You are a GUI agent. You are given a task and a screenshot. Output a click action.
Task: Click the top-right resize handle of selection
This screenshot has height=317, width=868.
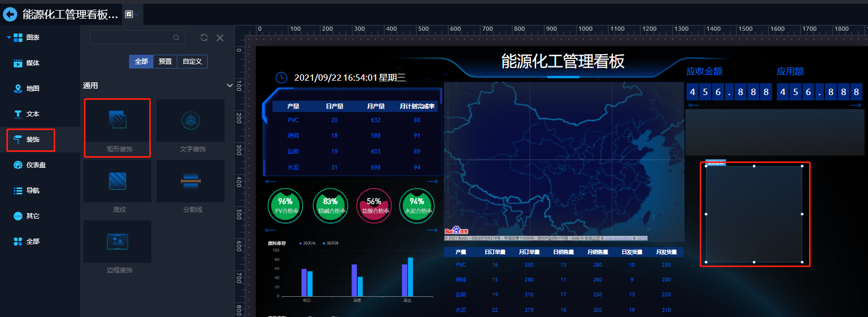(x=802, y=166)
